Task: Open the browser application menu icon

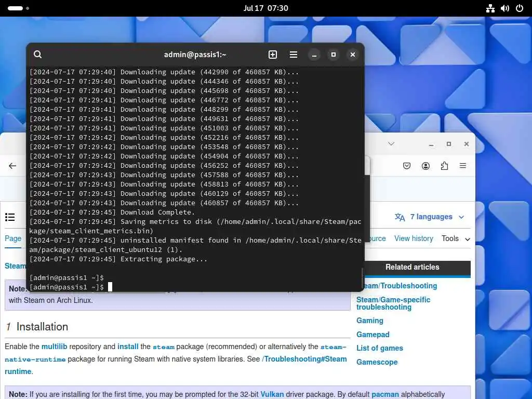Action: pyautogui.click(x=463, y=166)
